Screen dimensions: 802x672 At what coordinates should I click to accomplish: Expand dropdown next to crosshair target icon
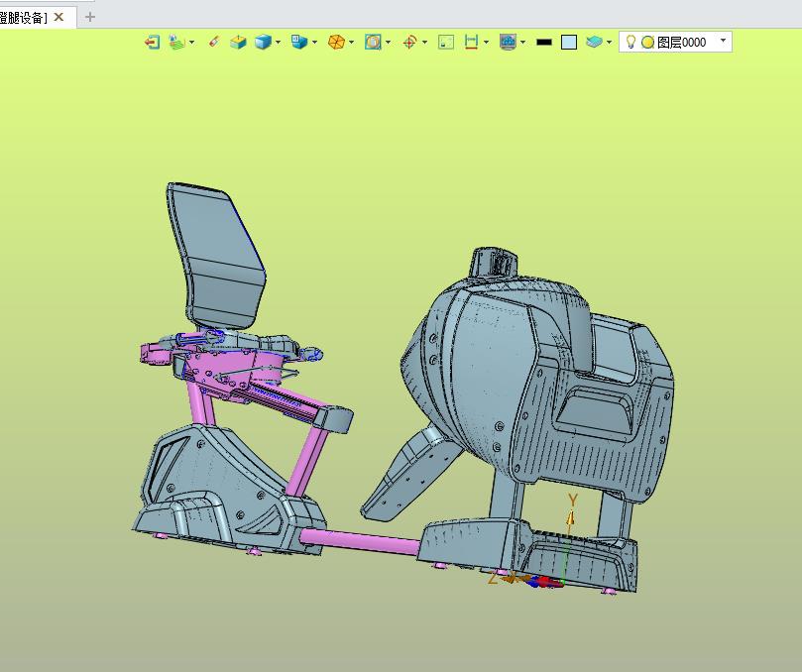[x=425, y=42]
